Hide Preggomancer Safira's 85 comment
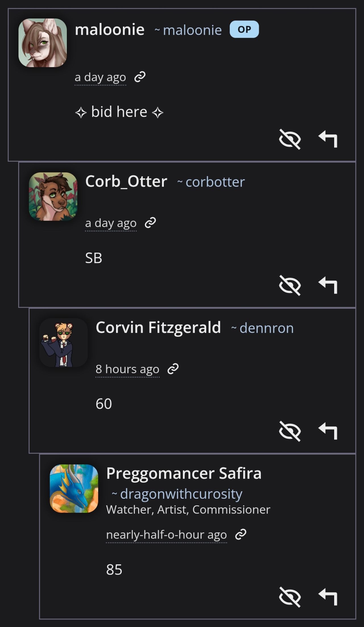This screenshot has height=627, width=364. coord(290,597)
